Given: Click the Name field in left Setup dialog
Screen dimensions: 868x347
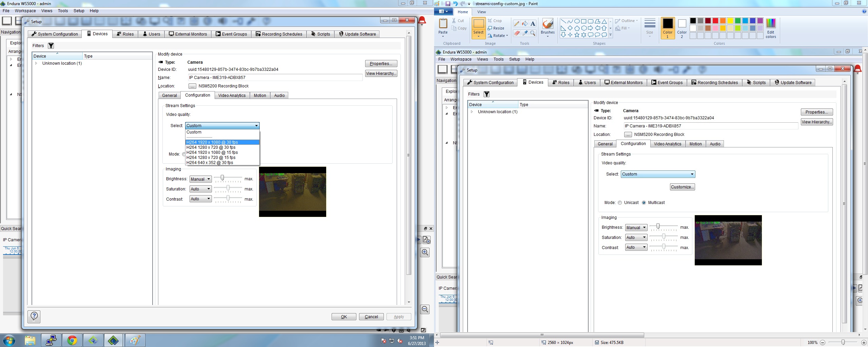Looking at the screenshot, I should 275,78.
